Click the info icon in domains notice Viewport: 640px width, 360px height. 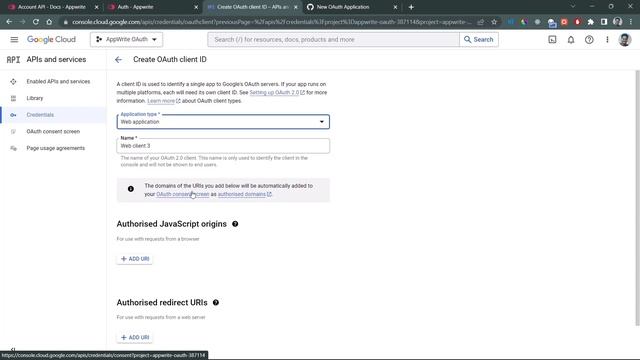[131, 189]
